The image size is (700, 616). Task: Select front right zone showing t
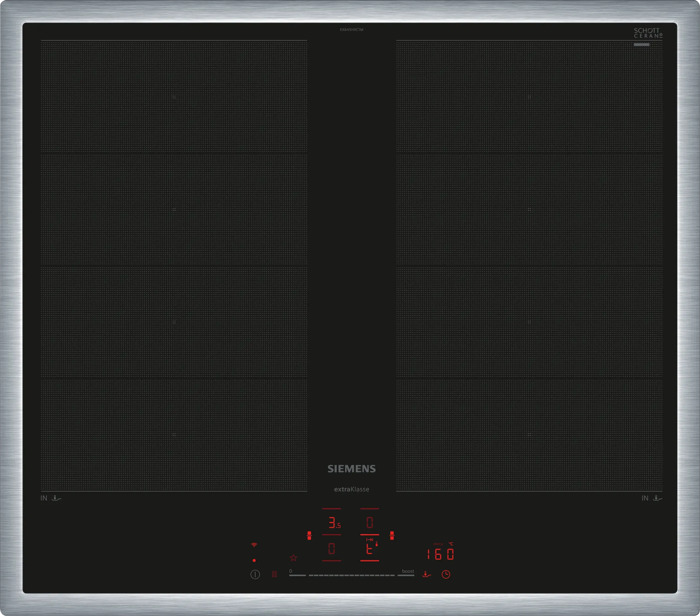[370, 549]
